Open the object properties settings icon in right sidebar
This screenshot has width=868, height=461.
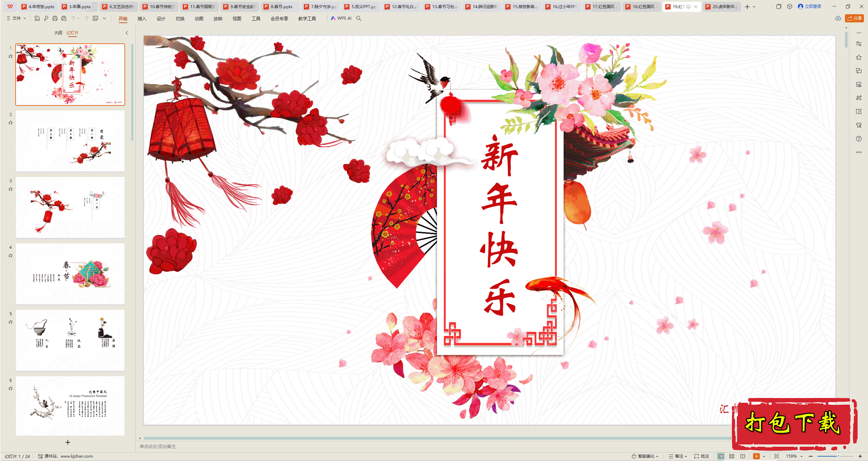pos(859,44)
